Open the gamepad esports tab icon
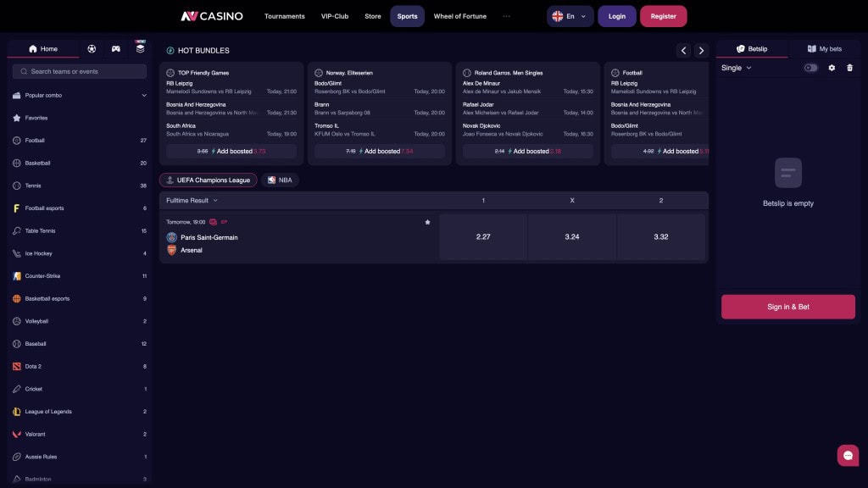This screenshot has height=488, width=868. click(115, 48)
